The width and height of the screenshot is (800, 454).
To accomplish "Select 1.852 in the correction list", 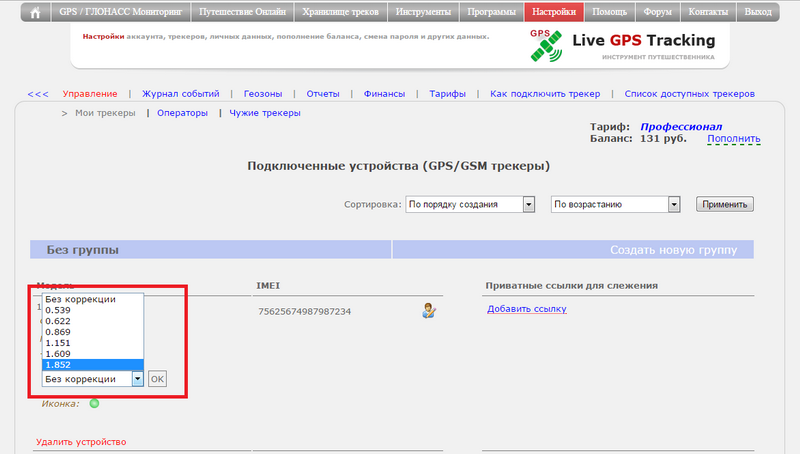I will click(x=93, y=365).
